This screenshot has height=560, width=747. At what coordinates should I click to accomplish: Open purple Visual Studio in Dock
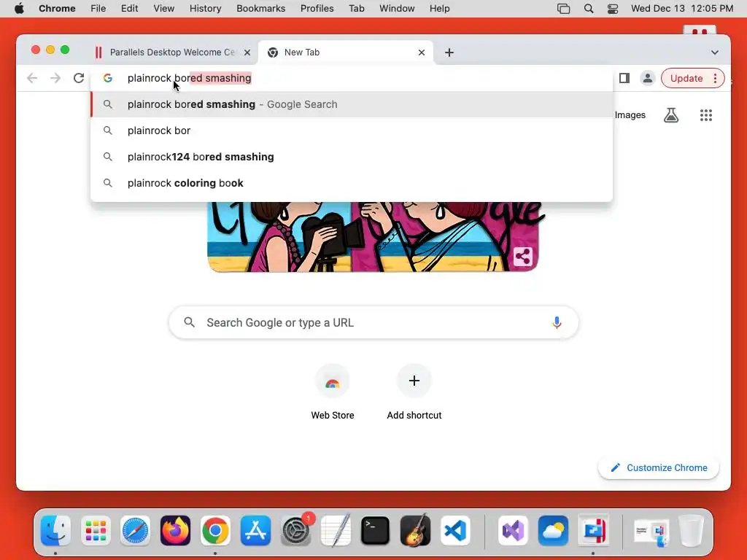tap(513, 531)
